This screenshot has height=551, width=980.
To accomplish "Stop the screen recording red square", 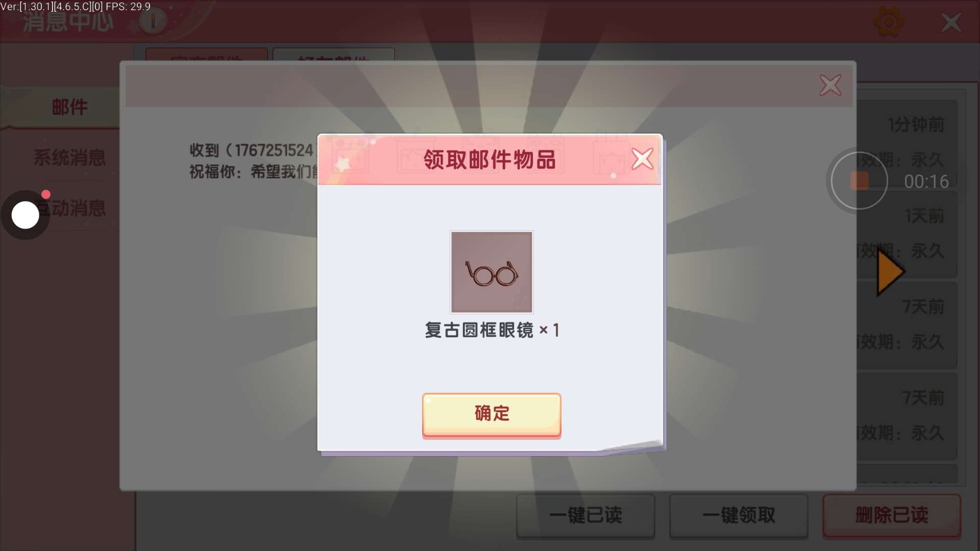I will click(x=860, y=181).
